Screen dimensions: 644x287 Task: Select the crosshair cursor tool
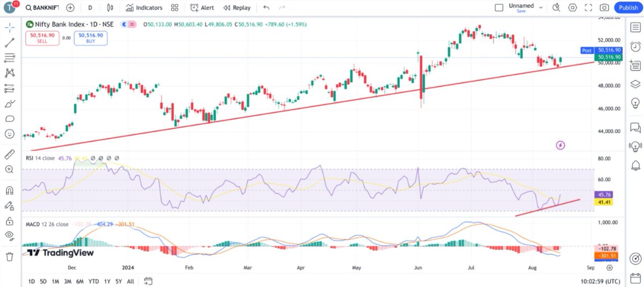[x=10, y=27]
